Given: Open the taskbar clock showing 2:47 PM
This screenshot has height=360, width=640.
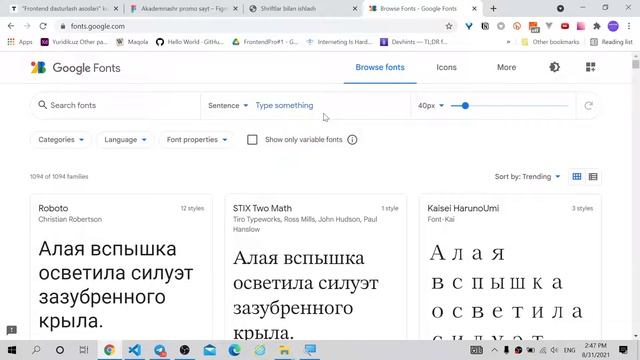Looking at the screenshot, I should pos(596,350).
